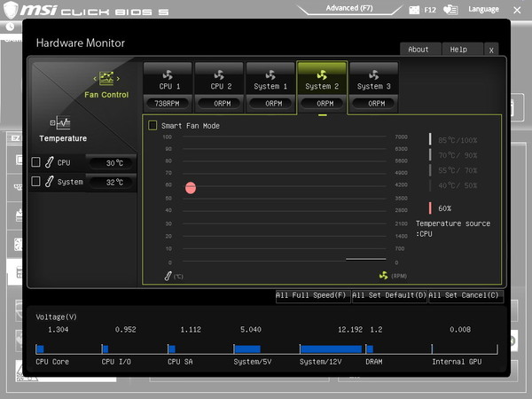This screenshot has height=399, width=532.
Task: Click the pink fan speed point at 60
Action: 191,188
